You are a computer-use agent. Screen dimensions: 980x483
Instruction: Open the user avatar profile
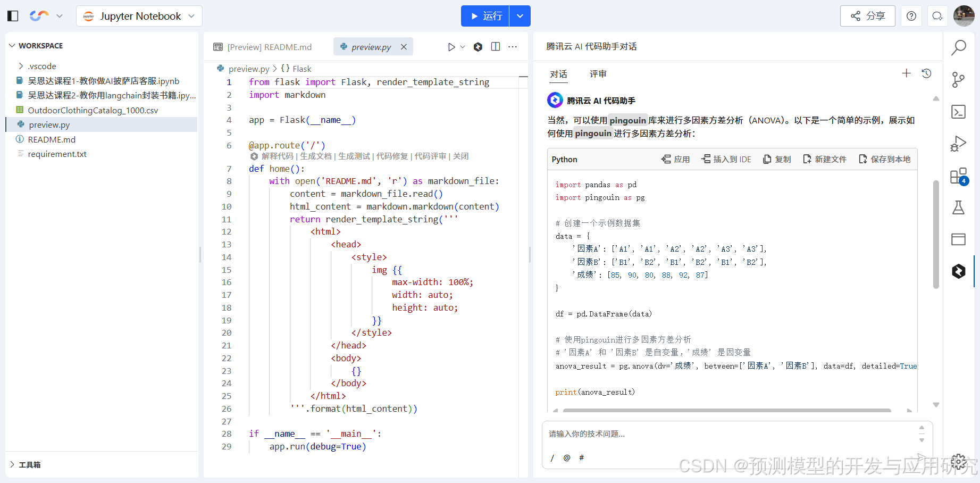point(964,16)
